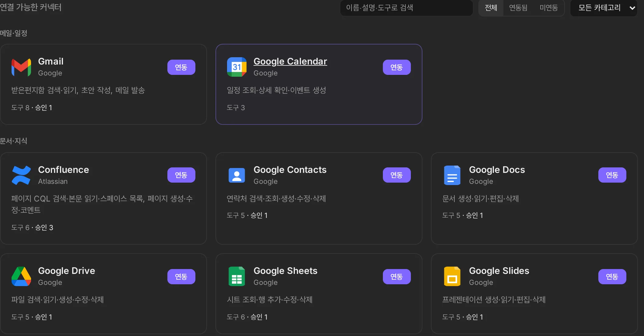Screen dimensions: 644x336
Task: Click description '연락처 검색·조회·생성·수정·삭제'
Action: (x=276, y=199)
